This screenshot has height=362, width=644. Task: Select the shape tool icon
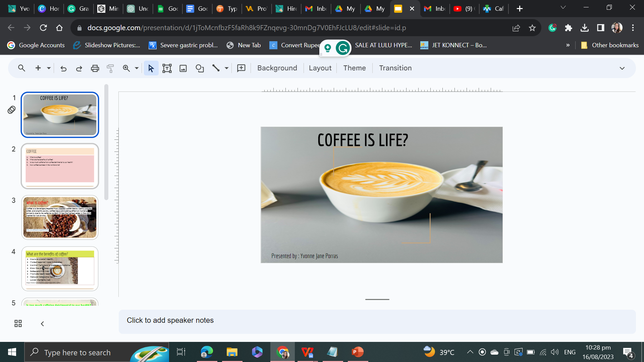click(x=200, y=68)
